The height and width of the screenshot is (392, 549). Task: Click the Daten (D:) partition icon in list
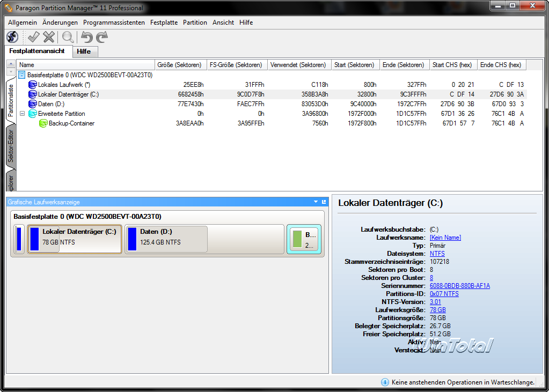33,104
